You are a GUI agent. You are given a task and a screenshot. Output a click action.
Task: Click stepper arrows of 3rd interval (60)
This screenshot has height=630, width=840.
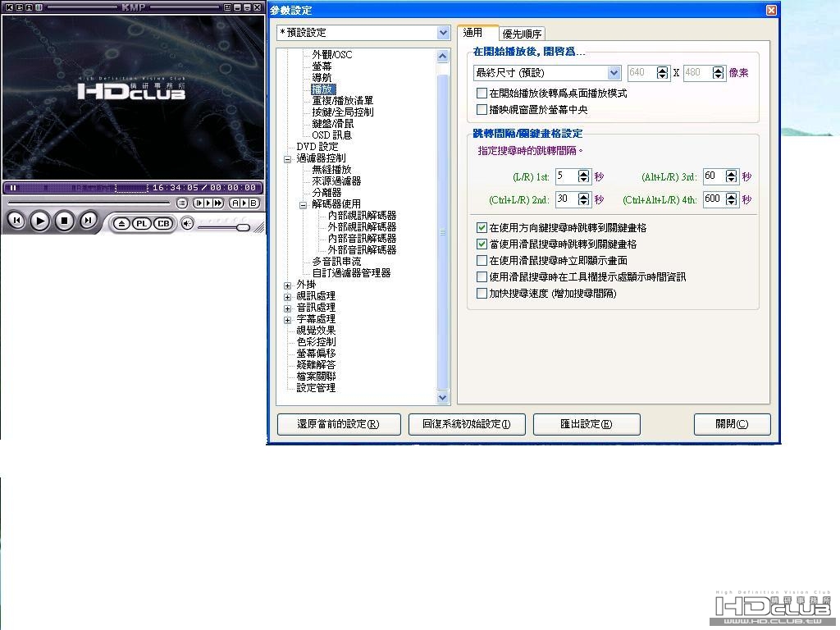pyautogui.click(x=731, y=176)
